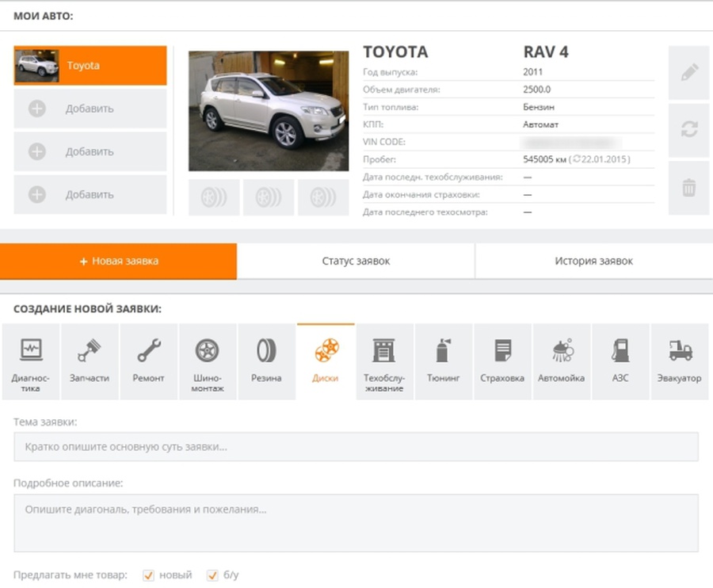713x588 pixels.
Task: Click the 2011 year of manufacture value
Action: point(532,72)
